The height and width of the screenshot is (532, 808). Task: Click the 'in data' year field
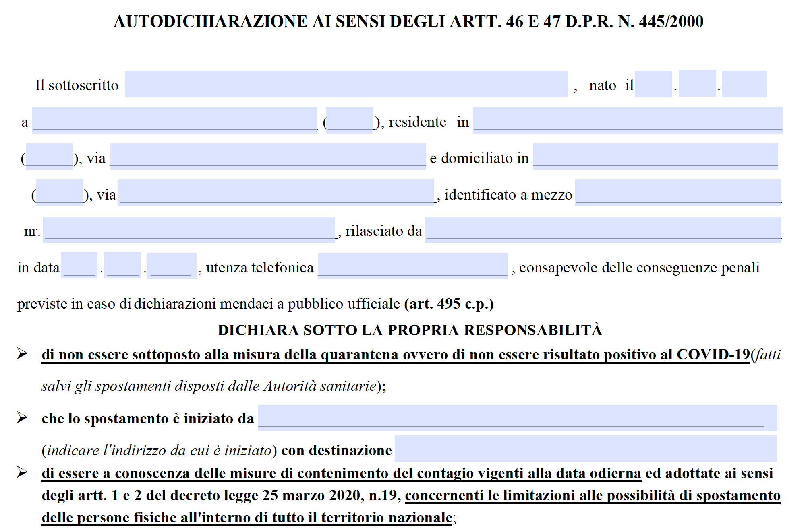(x=172, y=266)
